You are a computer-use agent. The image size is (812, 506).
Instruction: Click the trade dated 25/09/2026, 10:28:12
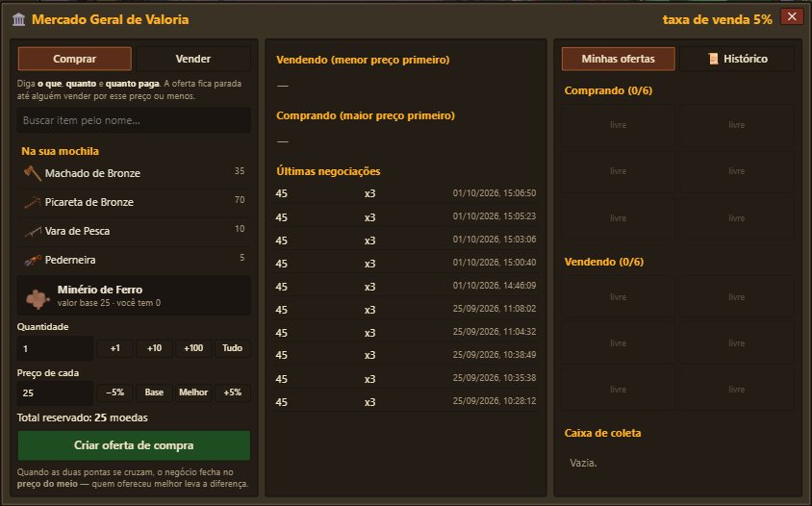tap(405, 401)
